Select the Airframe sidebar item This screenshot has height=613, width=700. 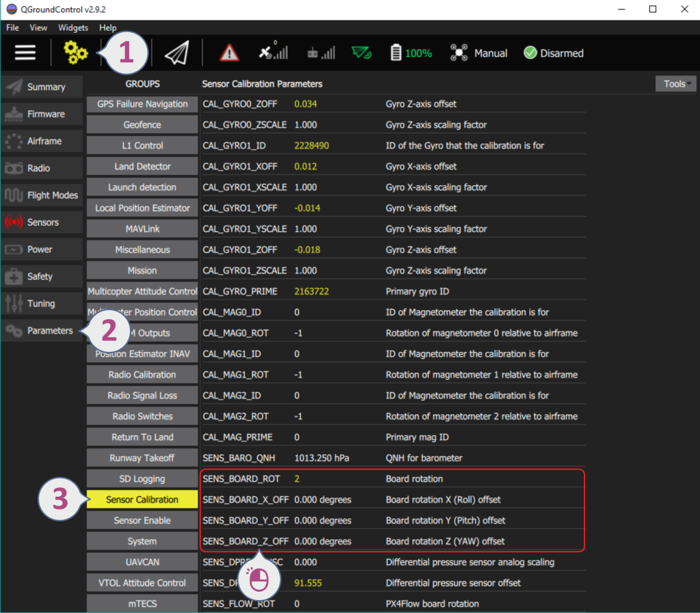[x=42, y=141]
